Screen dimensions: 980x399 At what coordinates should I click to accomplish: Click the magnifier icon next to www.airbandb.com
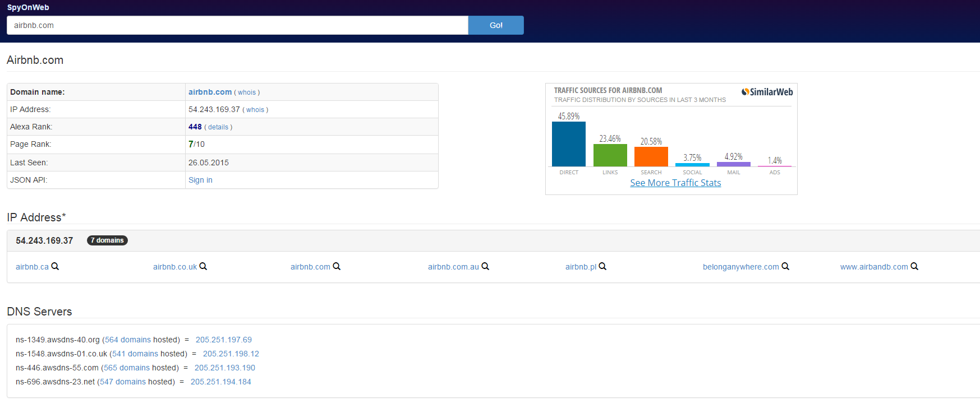(x=914, y=266)
